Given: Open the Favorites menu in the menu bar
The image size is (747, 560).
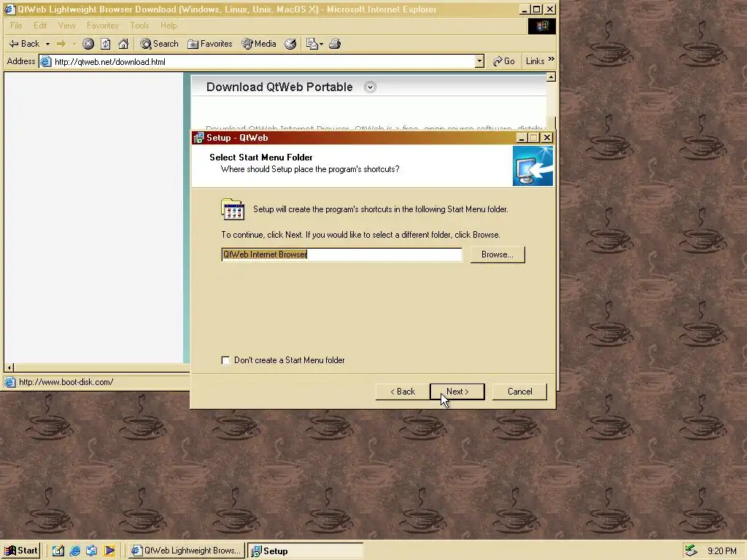Looking at the screenshot, I should click(x=102, y=26).
